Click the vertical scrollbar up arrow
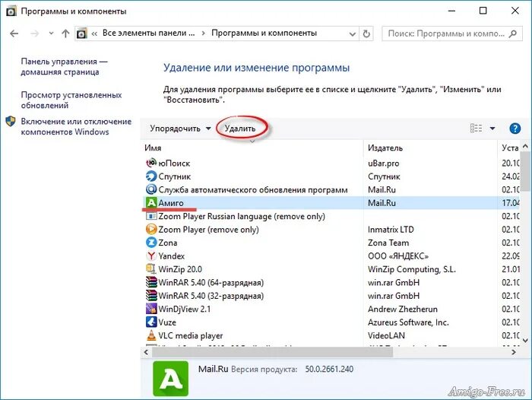 pos(526,146)
